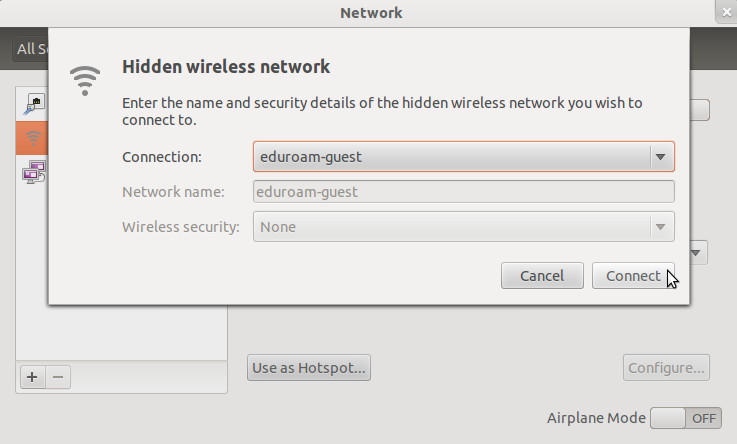This screenshot has width=737, height=444.
Task: Open the Connection dropdown showing eduroam-guest
Action: coord(463,157)
